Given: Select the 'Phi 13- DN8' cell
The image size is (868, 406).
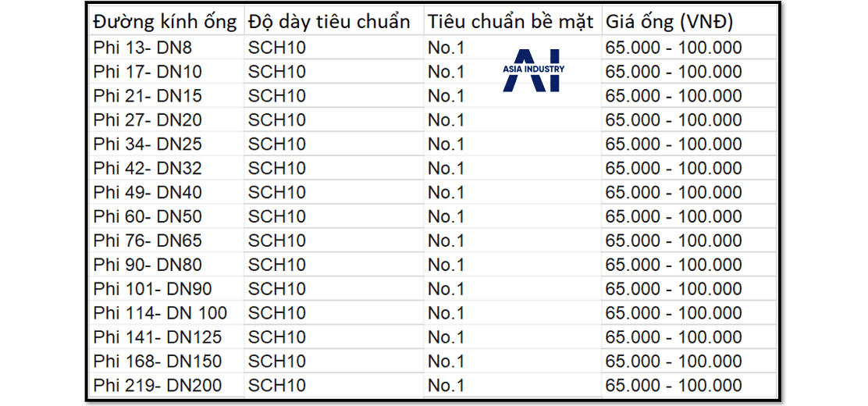Looking at the screenshot, I should click(x=142, y=48).
